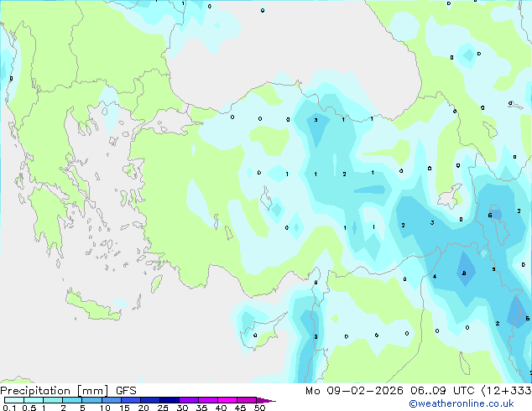532x411 pixels.
Task: Click the '0.5' legend scale label
Action: 29,408
